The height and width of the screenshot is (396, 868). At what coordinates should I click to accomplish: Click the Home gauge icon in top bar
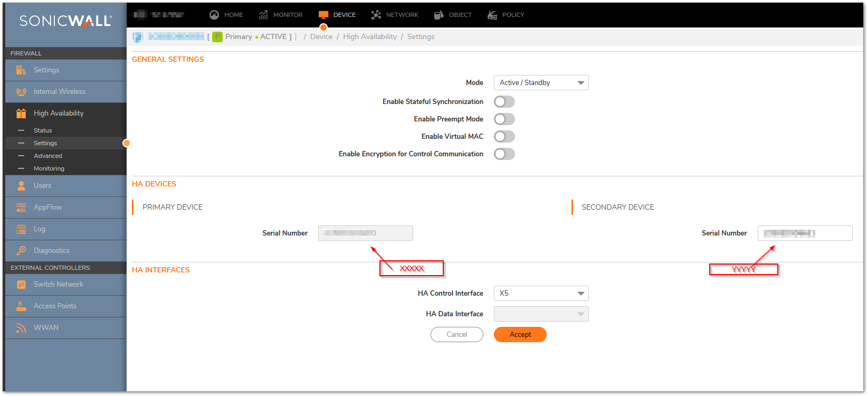pos(214,15)
